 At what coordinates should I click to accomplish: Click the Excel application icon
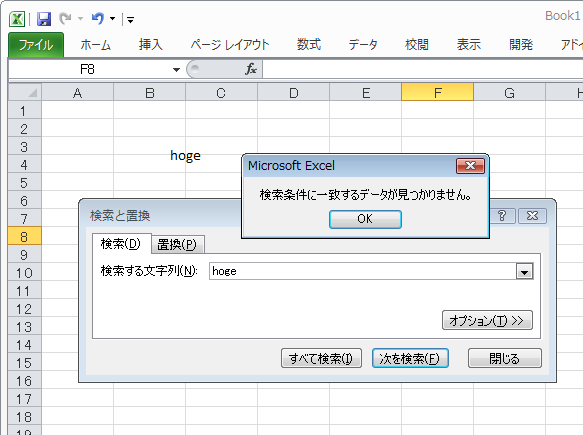tap(17, 19)
